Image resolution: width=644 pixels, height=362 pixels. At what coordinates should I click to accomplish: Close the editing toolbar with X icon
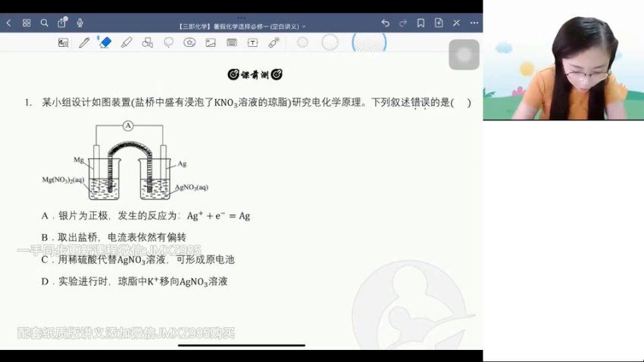click(456, 23)
